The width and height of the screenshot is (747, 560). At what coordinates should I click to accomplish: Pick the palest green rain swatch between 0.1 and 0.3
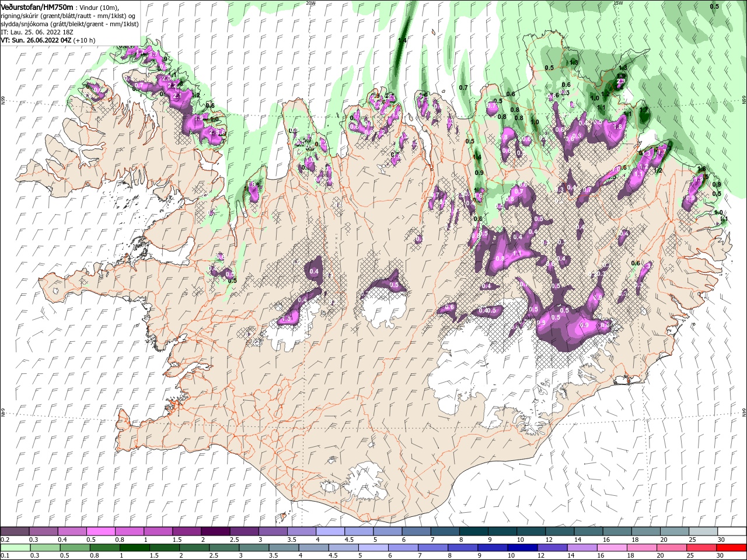pyautogui.click(x=16, y=548)
